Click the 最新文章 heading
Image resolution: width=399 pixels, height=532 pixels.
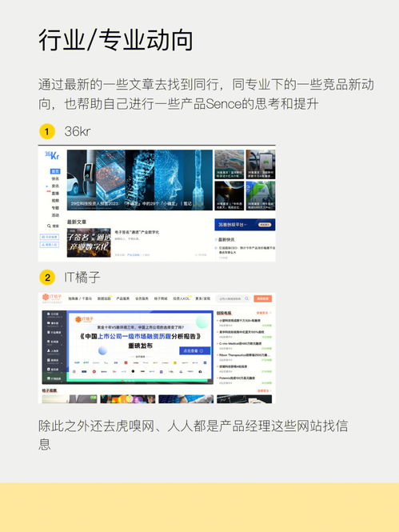coord(77,222)
